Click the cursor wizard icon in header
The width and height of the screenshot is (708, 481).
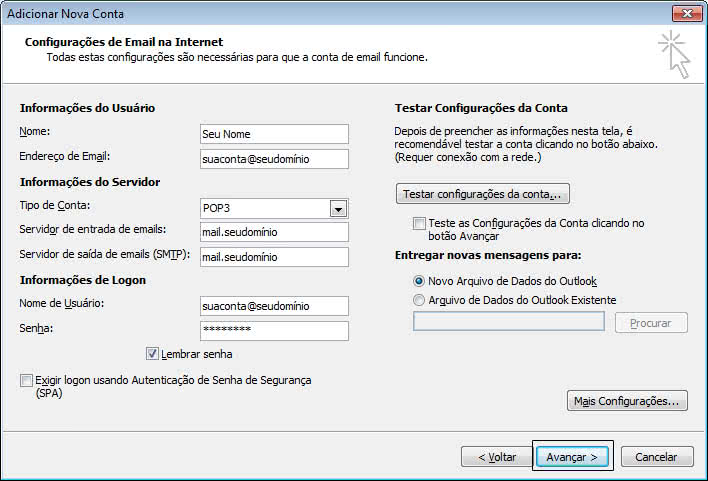pos(675,54)
